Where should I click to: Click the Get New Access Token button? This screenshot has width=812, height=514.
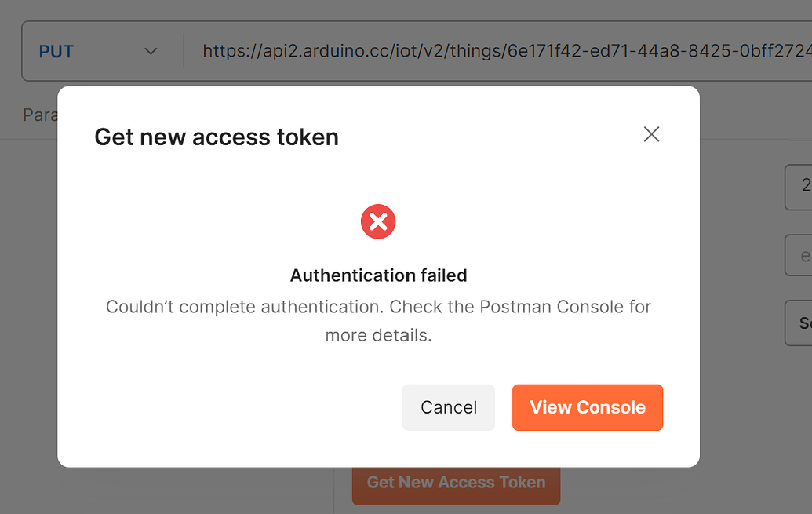pyautogui.click(x=456, y=482)
